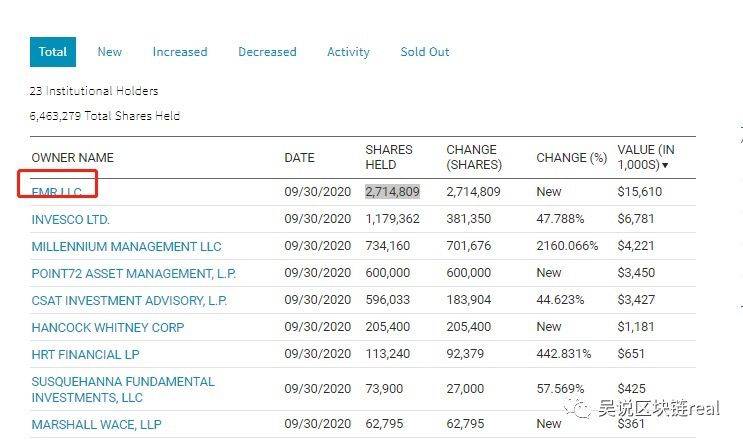743x440 pixels.
Task: Open HRT Financial LP link
Action: 85,354
